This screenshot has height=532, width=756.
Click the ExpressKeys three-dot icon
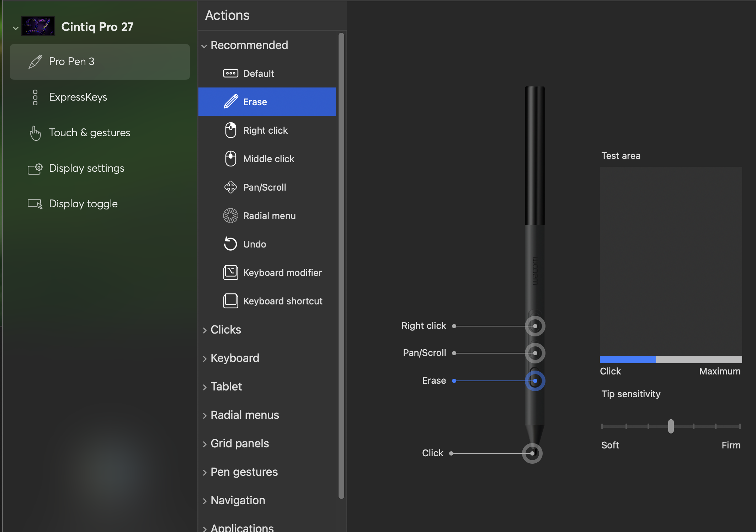click(x=35, y=97)
